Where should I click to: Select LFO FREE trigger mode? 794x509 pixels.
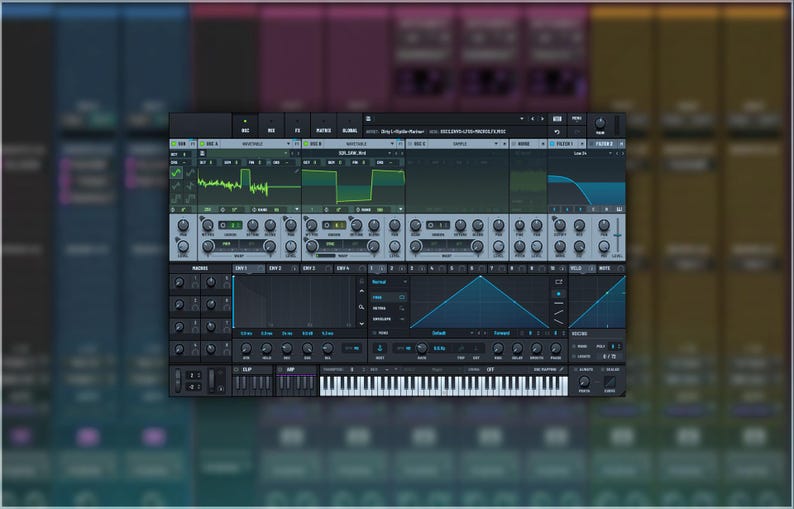click(x=388, y=297)
